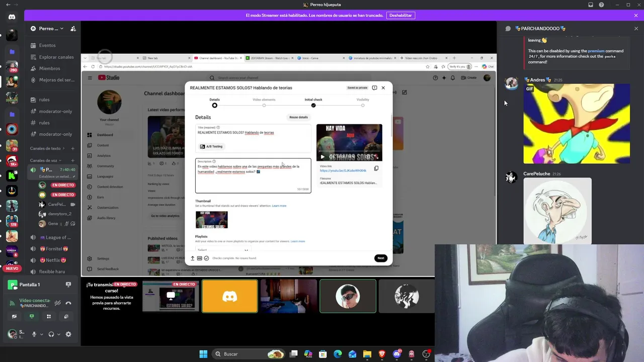Go to Video elements step
Image resolution: width=644 pixels, height=362 pixels.
(x=264, y=103)
